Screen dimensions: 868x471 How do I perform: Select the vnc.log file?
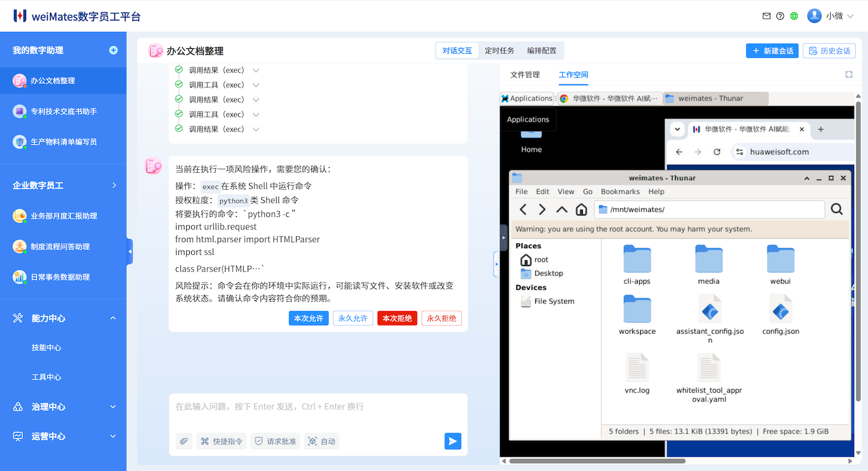(637, 374)
